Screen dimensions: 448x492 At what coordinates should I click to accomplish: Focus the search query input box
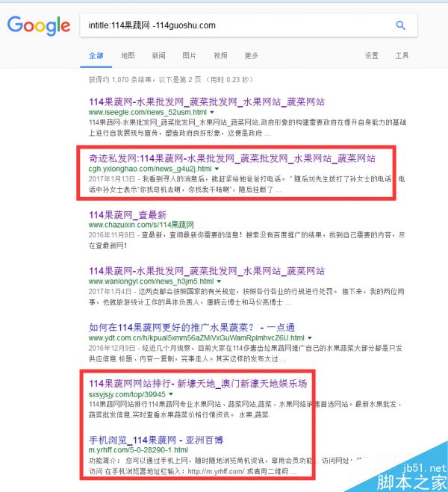(x=231, y=25)
